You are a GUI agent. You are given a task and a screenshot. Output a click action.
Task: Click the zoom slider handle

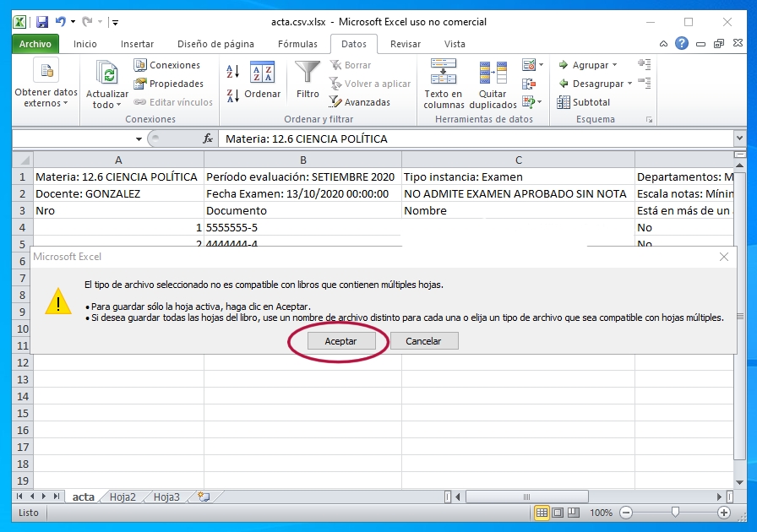[x=674, y=513]
